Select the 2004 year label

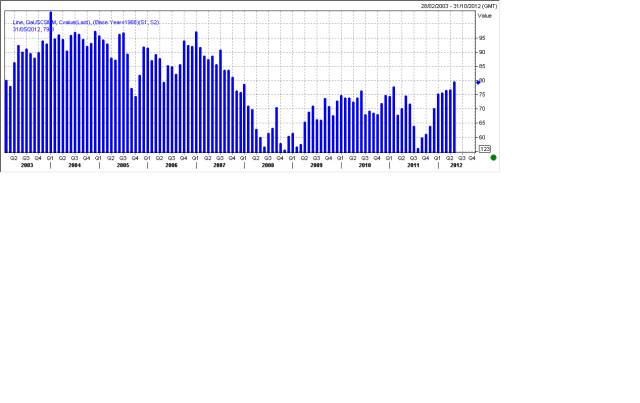point(74,165)
